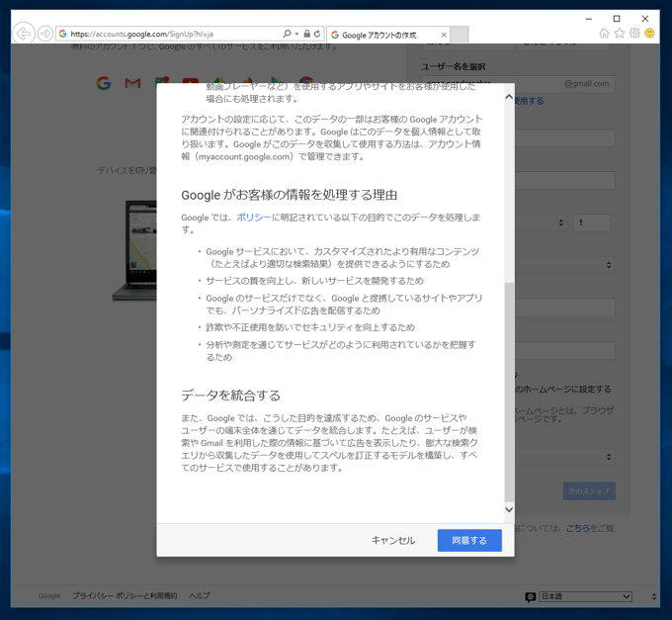Click the browser Forward arrow button
672x620 pixels.
coord(45,34)
